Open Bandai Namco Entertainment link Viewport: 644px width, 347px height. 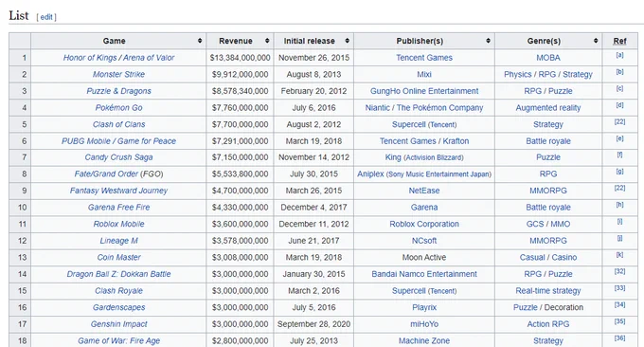tap(424, 274)
